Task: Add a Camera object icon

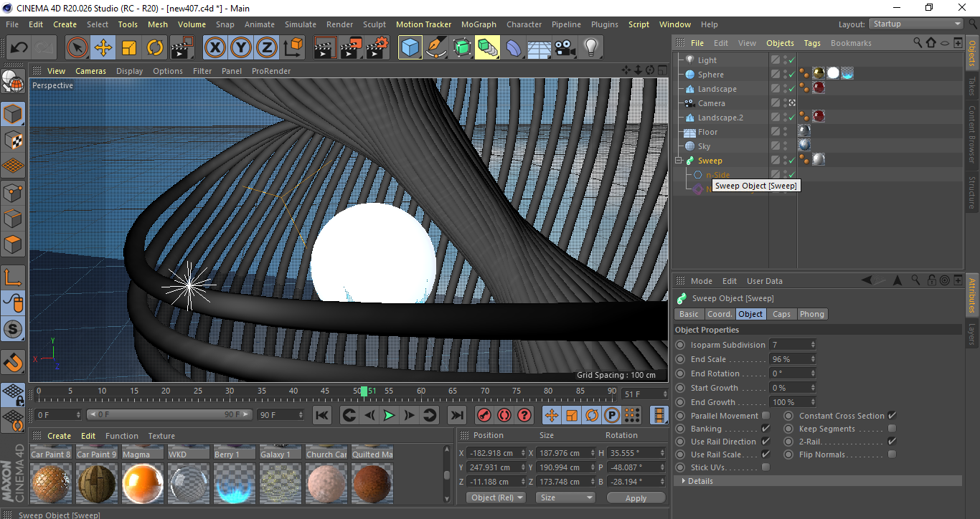Action: pyautogui.click(x=565, y=48)
